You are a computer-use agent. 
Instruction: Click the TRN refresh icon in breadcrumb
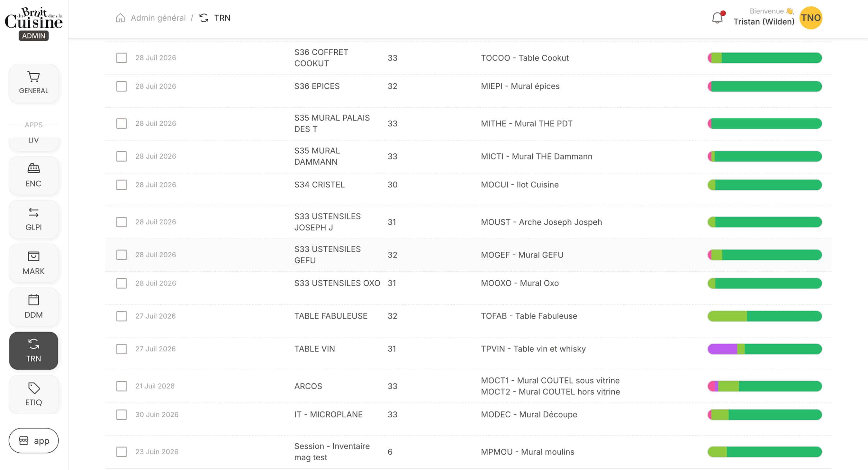204,18
